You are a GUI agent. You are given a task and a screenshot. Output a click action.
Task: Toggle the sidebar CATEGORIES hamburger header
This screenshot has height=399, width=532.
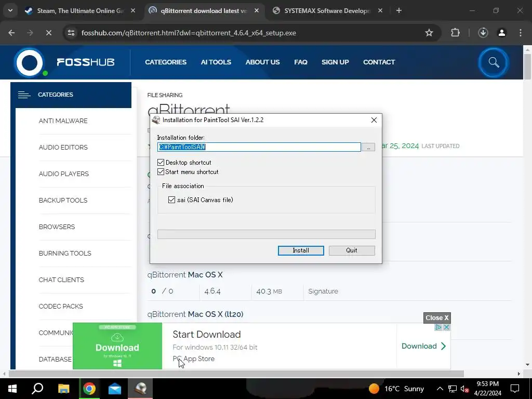(71, 95)
